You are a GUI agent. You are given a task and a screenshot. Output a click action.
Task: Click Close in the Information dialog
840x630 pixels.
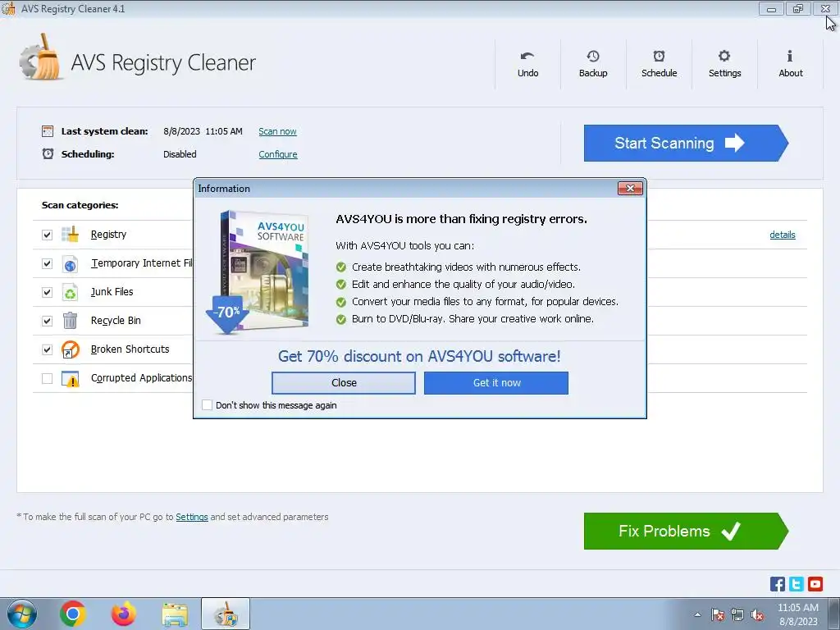[x=344, y=383]
